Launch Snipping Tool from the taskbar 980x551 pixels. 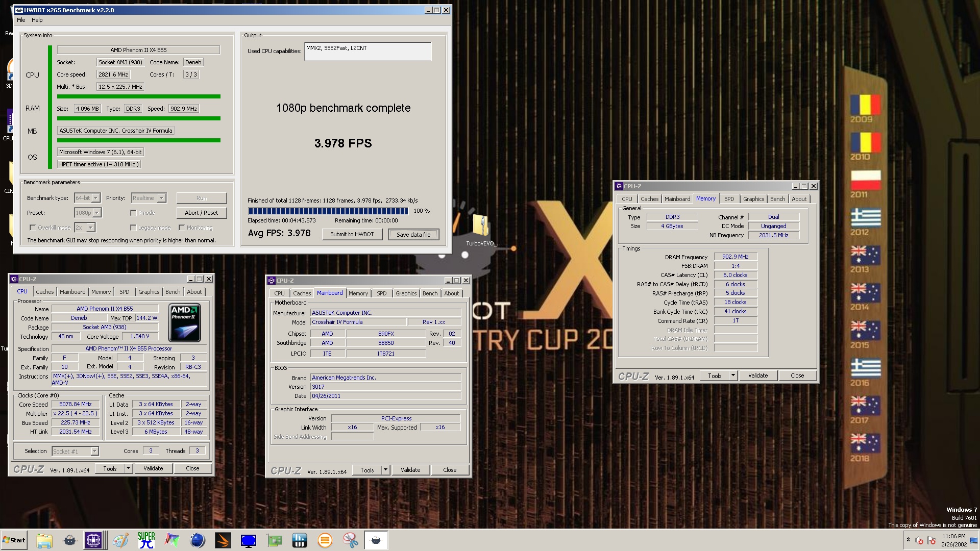pyautogui.click(x=351, y=540)
